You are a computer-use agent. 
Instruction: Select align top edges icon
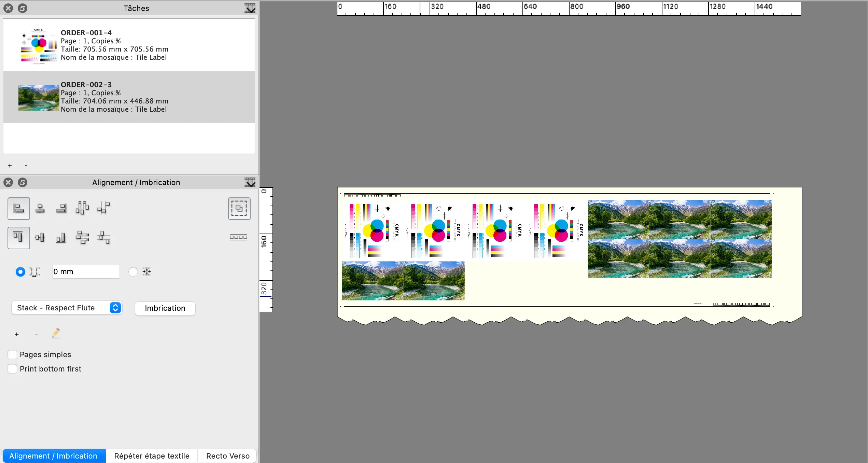pos(18,238)
